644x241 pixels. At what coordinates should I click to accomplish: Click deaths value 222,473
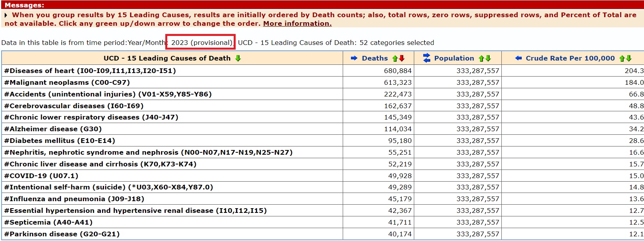[398, 94]
